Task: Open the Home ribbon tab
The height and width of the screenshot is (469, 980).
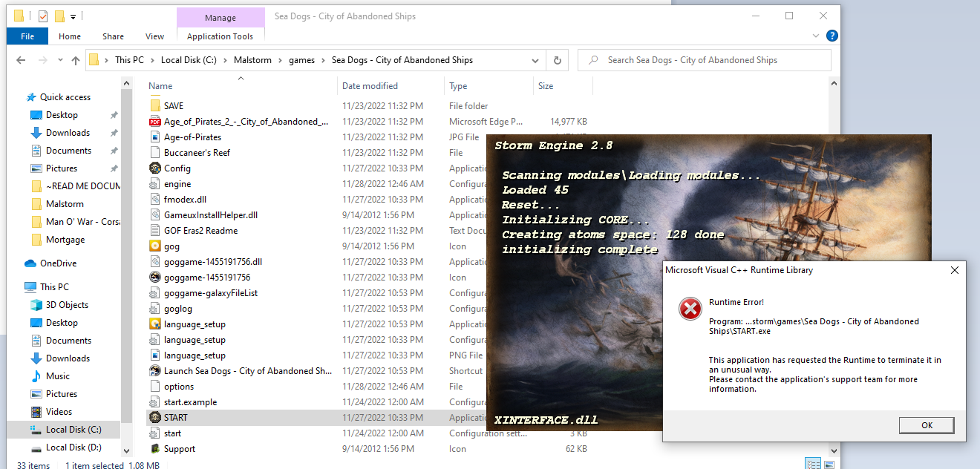Action: [x=70, y=36]
